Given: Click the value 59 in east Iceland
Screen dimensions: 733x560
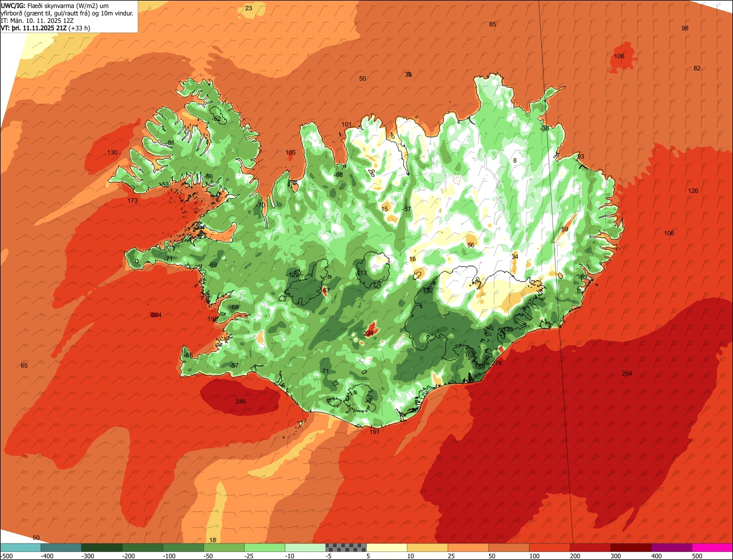Looking at the screenshot, I should (565, 229).
